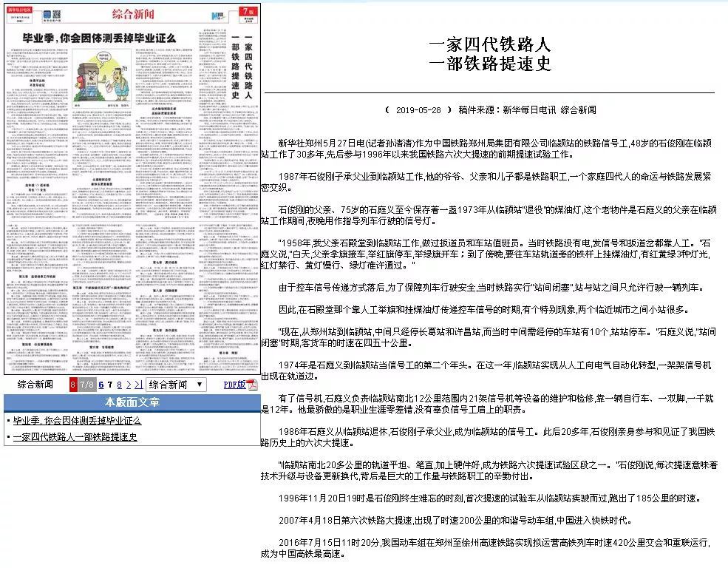Click the red 7版 badge on the page
This screenshot has width=728, height=568.
coord(248,12)
